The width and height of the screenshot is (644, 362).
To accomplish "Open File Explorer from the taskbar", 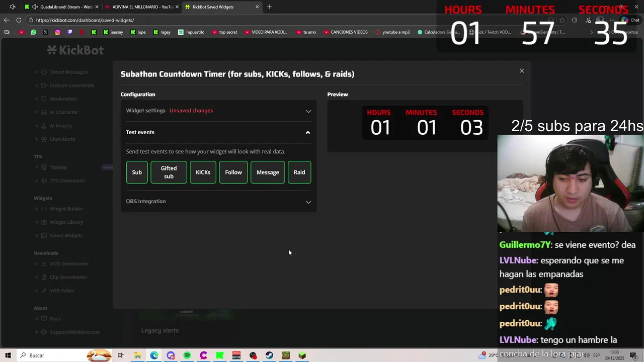I will 137,355.
